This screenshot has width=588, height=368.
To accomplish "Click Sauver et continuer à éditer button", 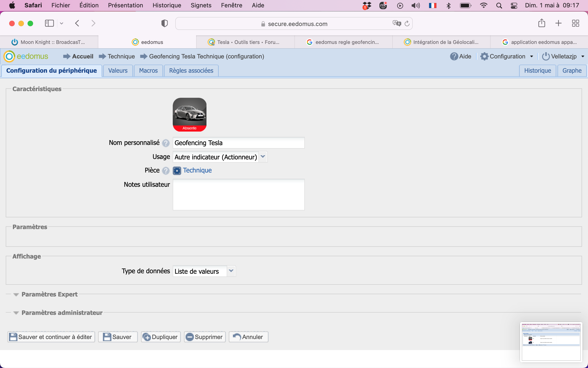I will coord(51,337).
